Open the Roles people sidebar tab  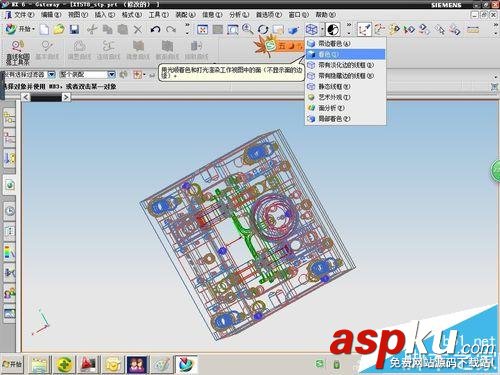pos(10,293)
